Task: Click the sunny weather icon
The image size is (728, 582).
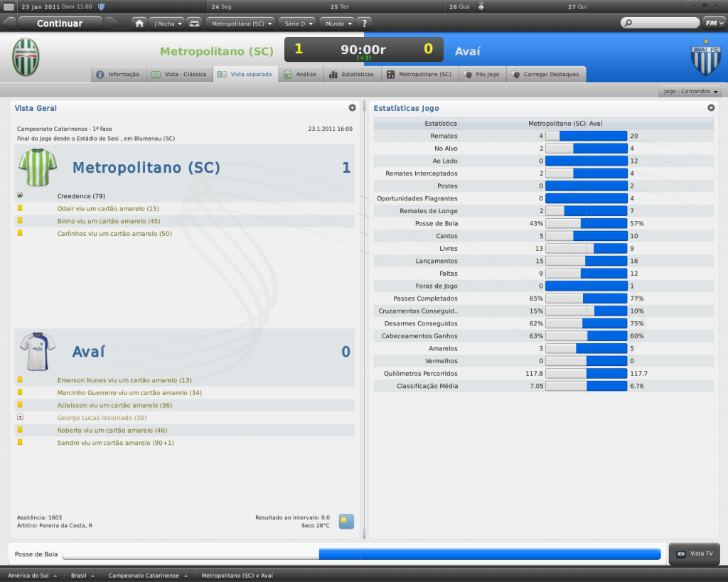Action: [x=346, y=521]
